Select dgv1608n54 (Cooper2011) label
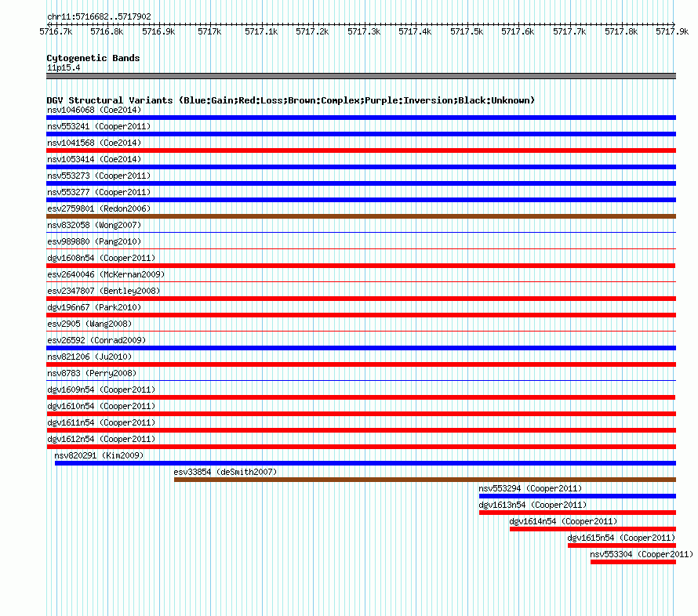 tap(101, 258)
